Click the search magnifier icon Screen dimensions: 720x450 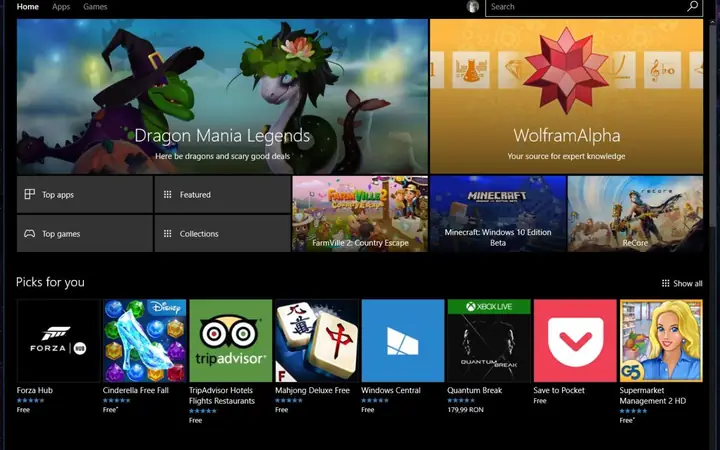click(x=692, y=7)
